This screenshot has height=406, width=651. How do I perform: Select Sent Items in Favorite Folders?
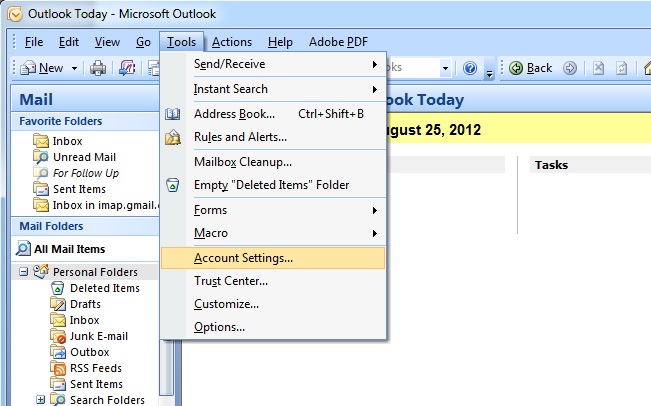pos(79,189)
